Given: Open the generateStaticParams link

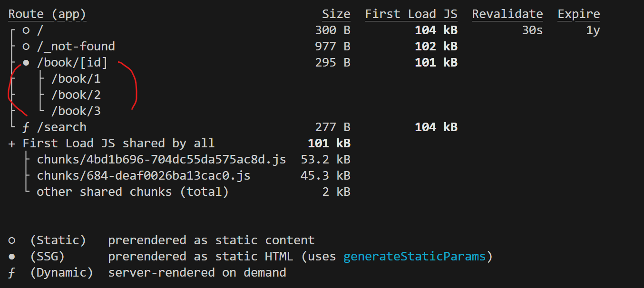Looking at the screenshot, I should pos(414,257).
